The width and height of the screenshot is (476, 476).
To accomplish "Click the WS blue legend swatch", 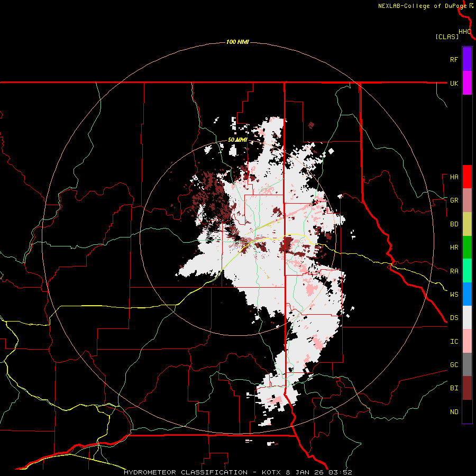I will (x=467, y=294).
